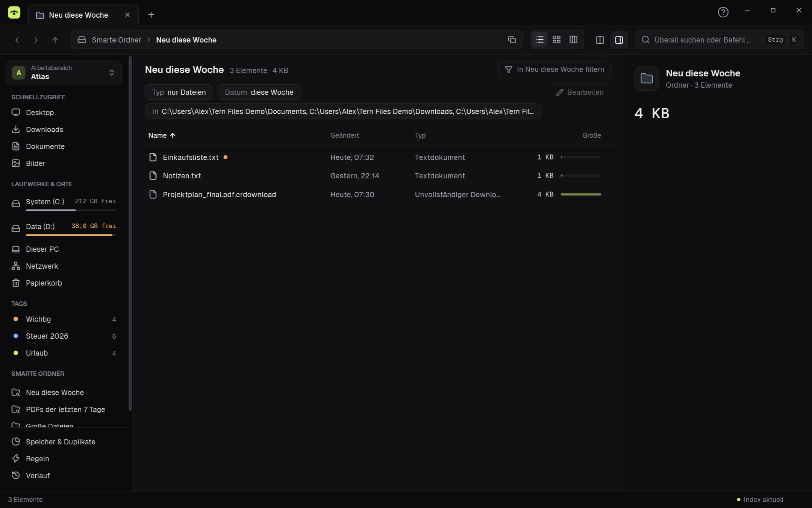
Task: Switch to list view
Action: click(x=539, y=40)
